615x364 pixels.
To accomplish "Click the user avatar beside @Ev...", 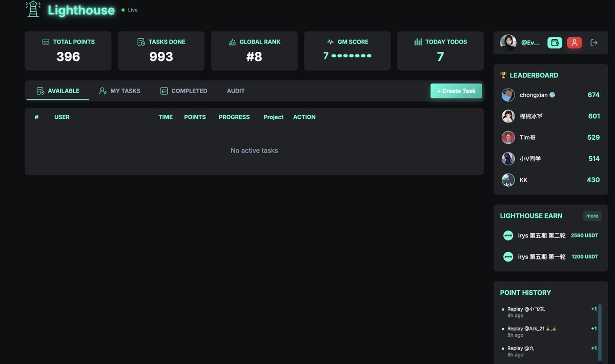I will tap(508, 42).
